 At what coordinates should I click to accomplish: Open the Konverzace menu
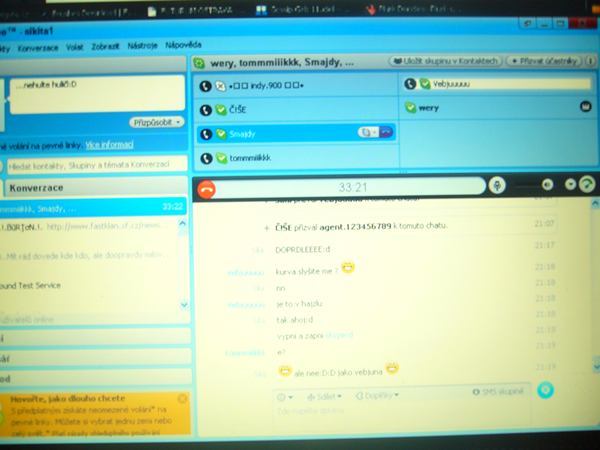click(x=38, y=48)
